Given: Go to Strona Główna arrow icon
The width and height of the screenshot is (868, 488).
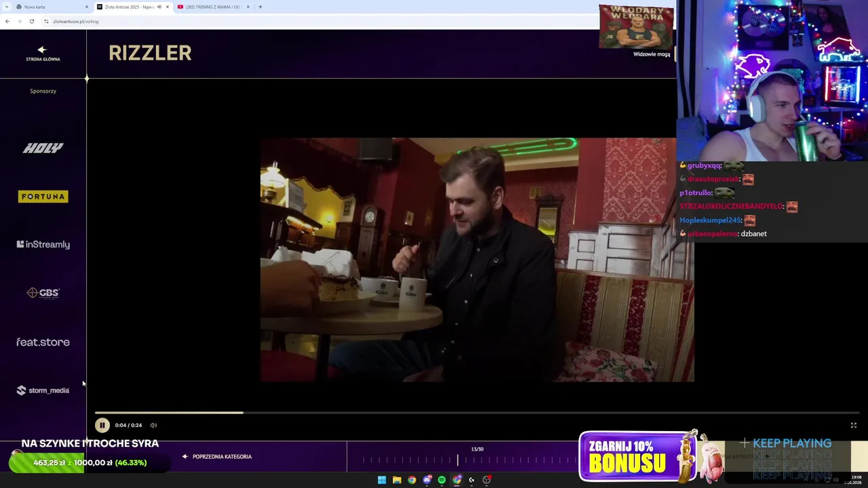Looking at the screenshot, I should click(x=42, y=49).
